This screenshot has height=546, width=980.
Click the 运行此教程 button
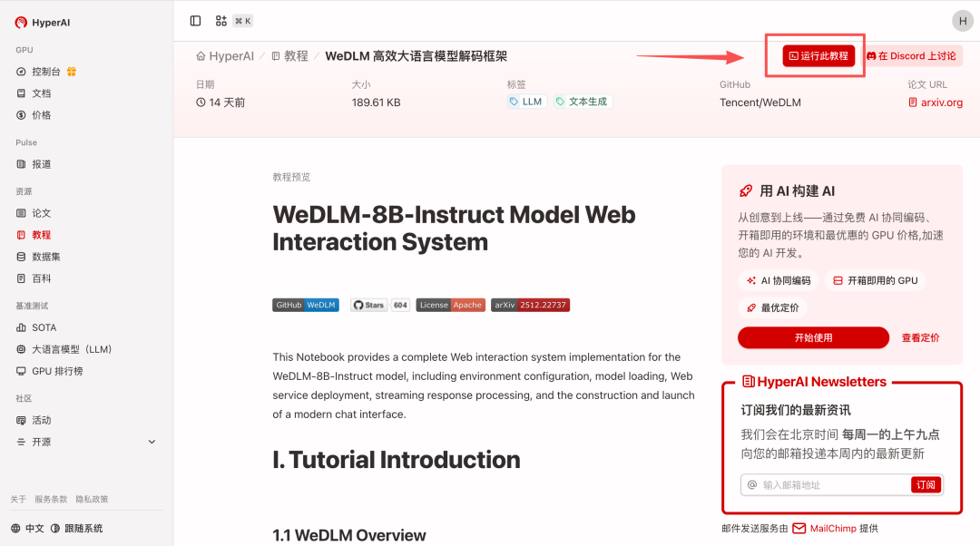[818, 56]
